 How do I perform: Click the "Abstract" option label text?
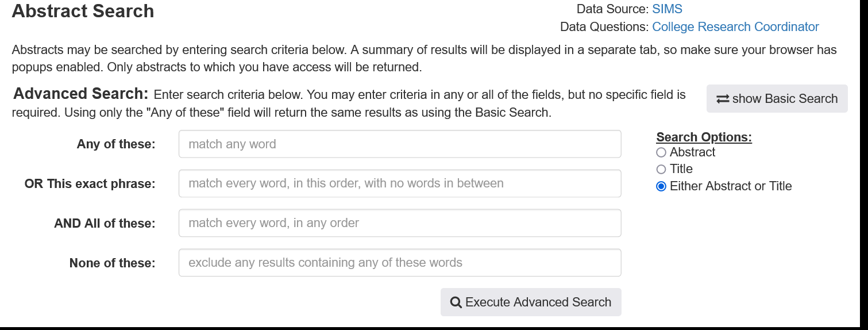tap(692, 152)
